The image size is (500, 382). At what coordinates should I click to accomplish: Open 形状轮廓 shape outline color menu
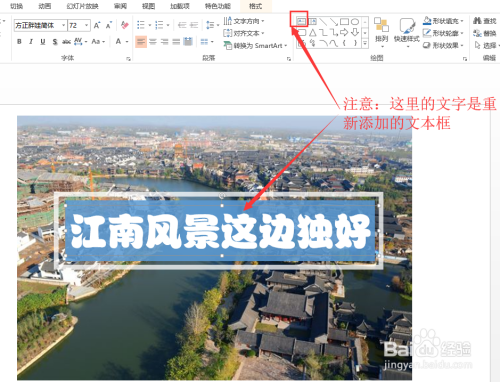point(443,33)
